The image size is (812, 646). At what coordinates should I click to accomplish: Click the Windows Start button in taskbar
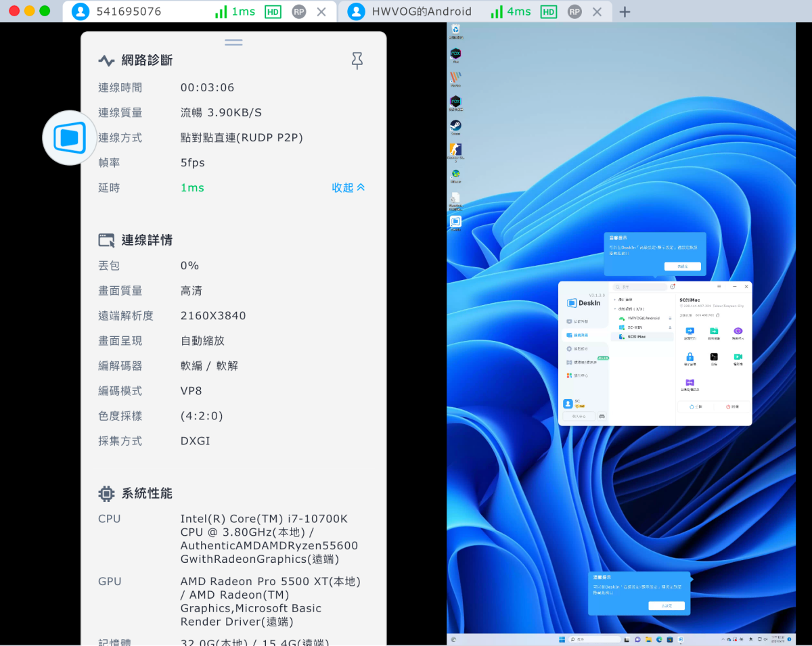(561, 639)
